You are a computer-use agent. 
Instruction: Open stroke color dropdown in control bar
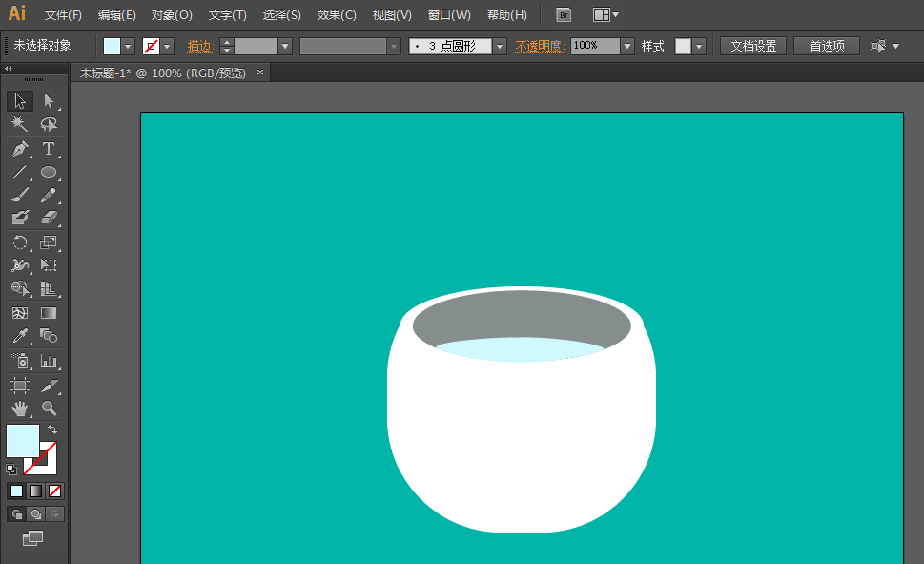click(x=168, y=46)
